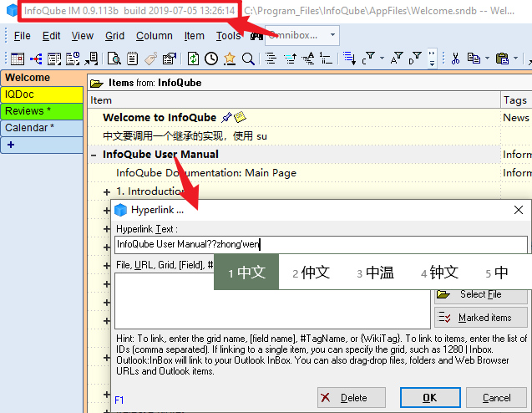Open the Edit menu
The image size is (532, 413).
51,36
